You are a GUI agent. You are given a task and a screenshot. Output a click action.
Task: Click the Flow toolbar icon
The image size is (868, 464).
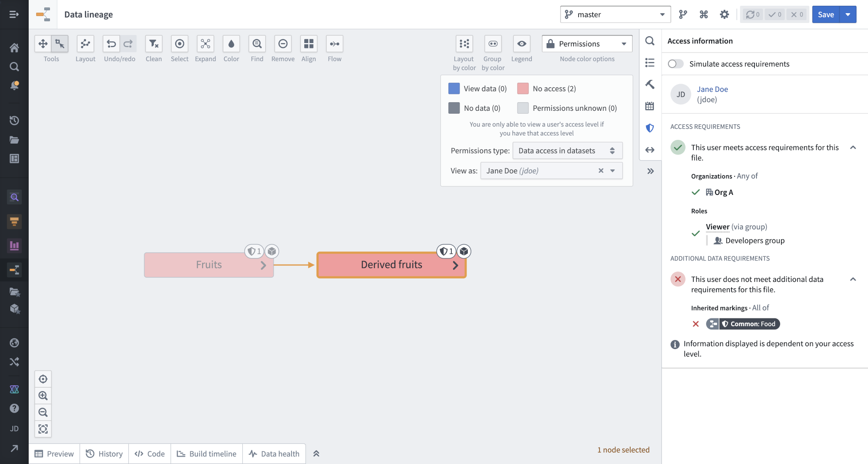pos(335,43)
